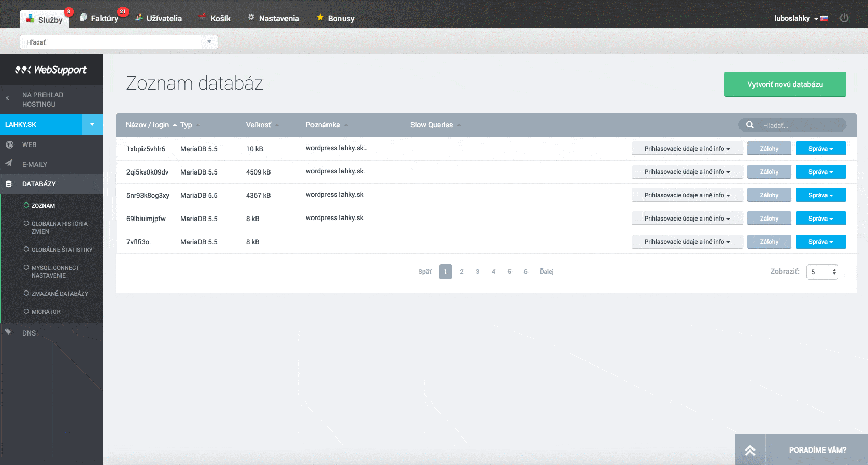The height and width of the screenshot is (465, 868).
Task: Open the Web section globe icon
Action: 9,145
